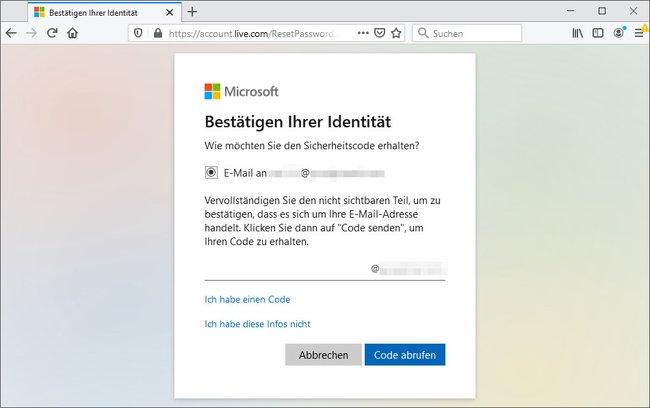This screenshot has height=408, width=650.
Task: Save page to Pocket
Action: coord(379,33)
